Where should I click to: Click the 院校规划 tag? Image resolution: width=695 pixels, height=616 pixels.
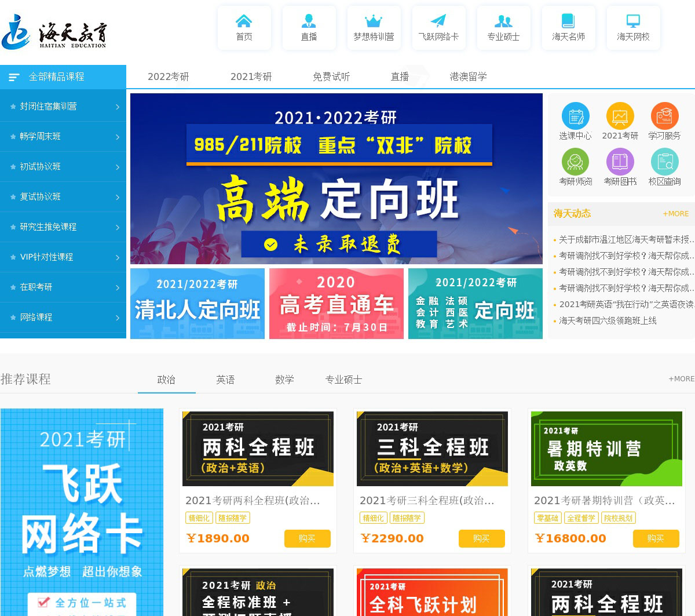coord(619,518)
